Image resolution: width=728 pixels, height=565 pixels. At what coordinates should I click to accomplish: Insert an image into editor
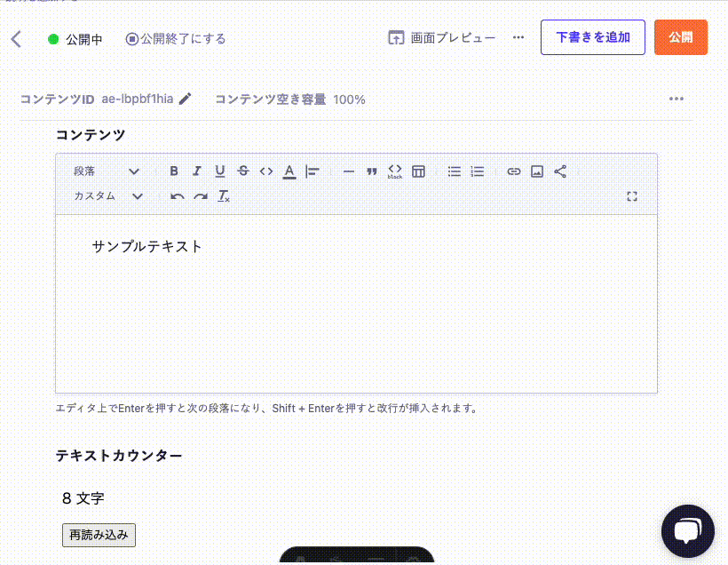coord(537,171)
